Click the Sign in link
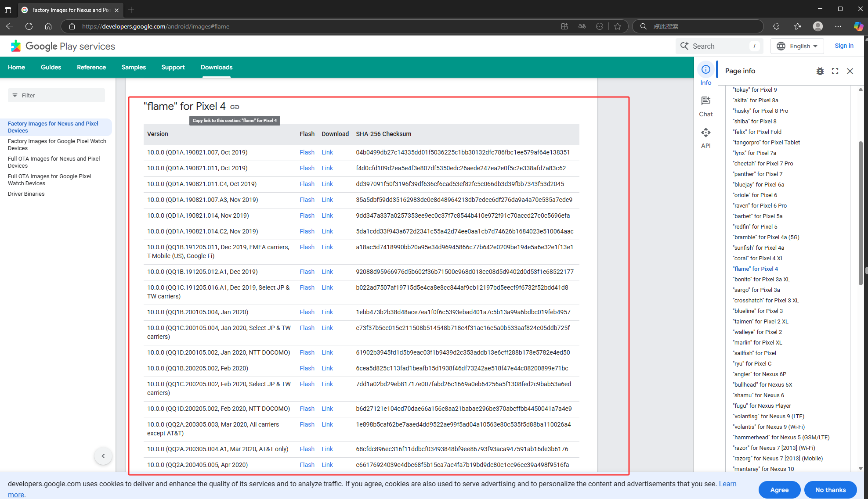868x499 pixels. point(844,46)
